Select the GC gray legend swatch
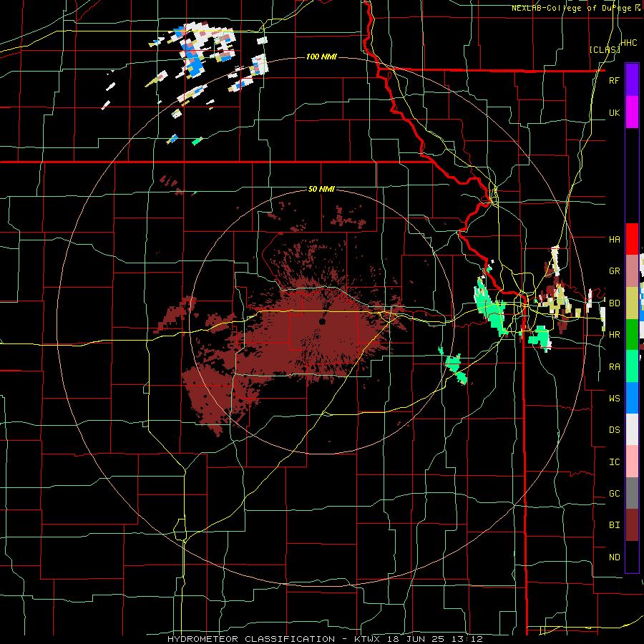This screenshot has width=644, height=644. click(632, 493)
